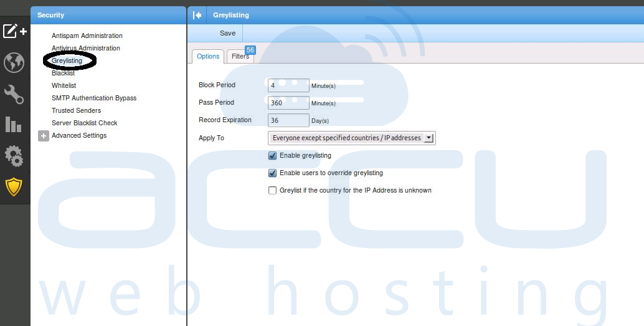The width and height of the screenshot is (644, 326).
Task: Open the Apply To dropdown
Action: pyautogui.click(x=351, y=138)
